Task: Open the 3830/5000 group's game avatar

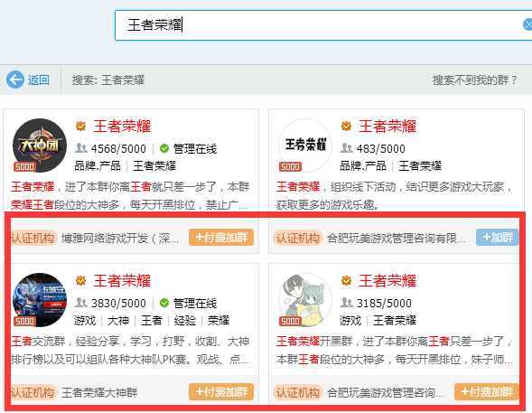Action: click(x=40, y=300)
